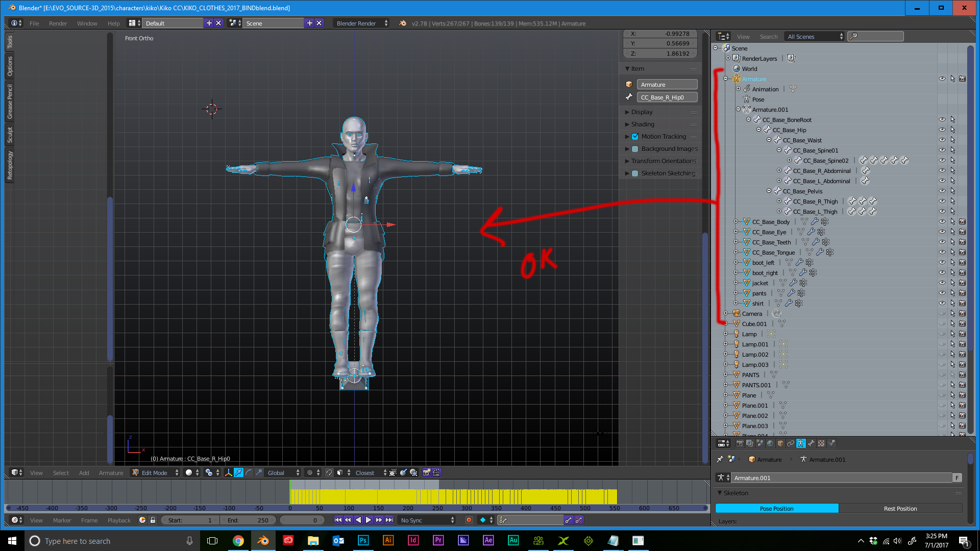Image resolution: width=980 pixels, height=551 pixels.
Task: Toggle the scale manipulator icon
Action: [x=259, y=472]
